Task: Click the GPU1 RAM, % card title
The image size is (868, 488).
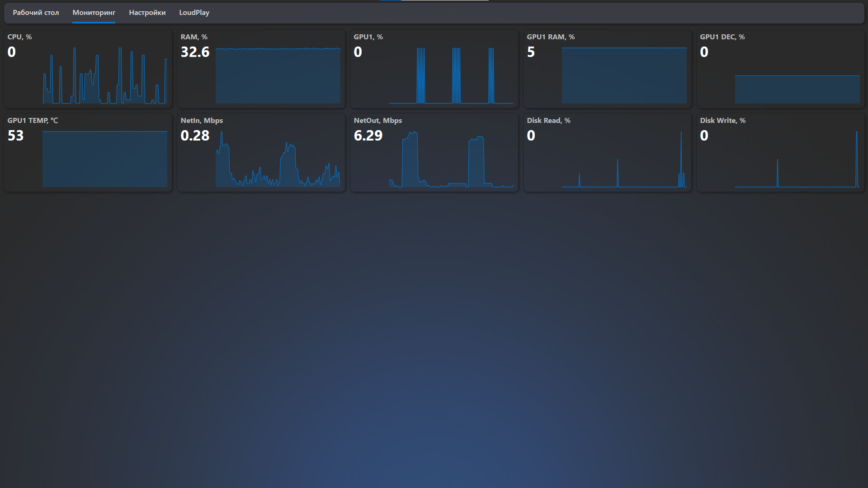Action: 550,37
